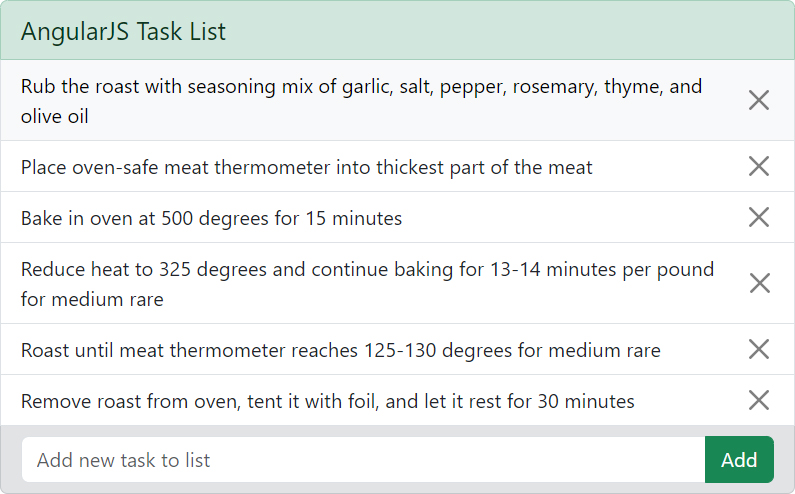
Task: Remove the 'Bake in oven at 500 degrees' task
Action: (x=759, y=217)
